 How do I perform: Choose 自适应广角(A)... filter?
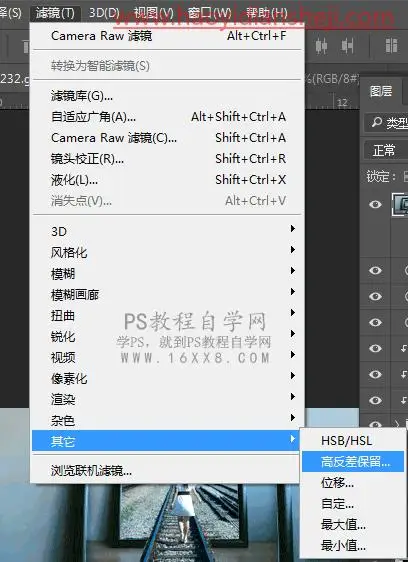click(167, 116)
